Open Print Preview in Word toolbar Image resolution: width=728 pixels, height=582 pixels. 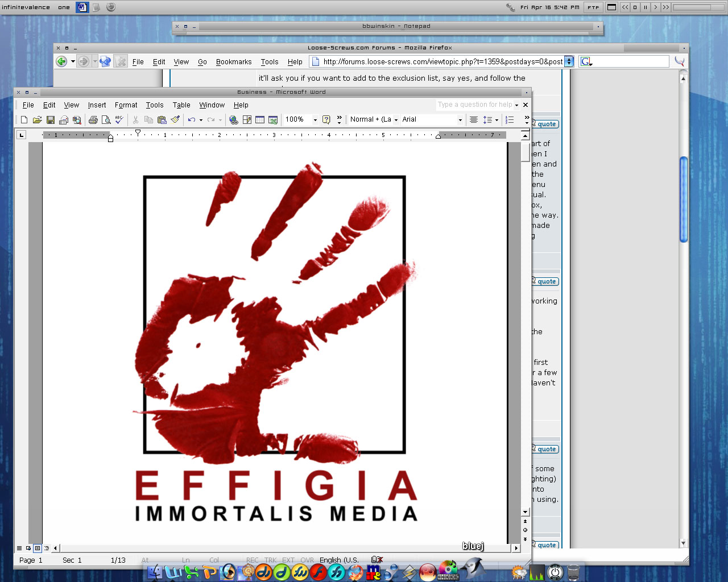click(106, 120)
